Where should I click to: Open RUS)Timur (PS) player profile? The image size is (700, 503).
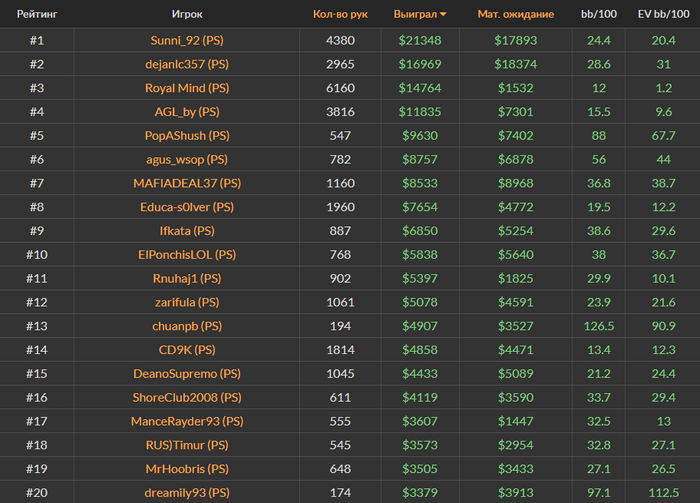pyautogui.click(x=186, y=445)
